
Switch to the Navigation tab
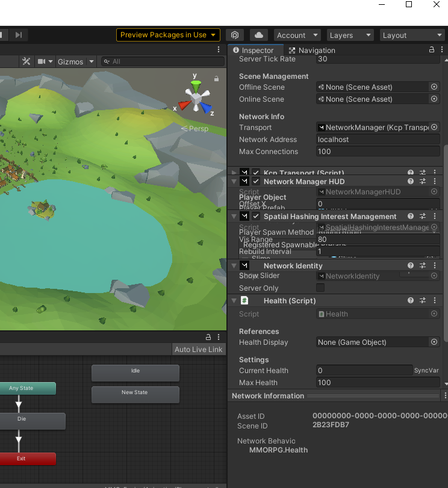[312, 51]
